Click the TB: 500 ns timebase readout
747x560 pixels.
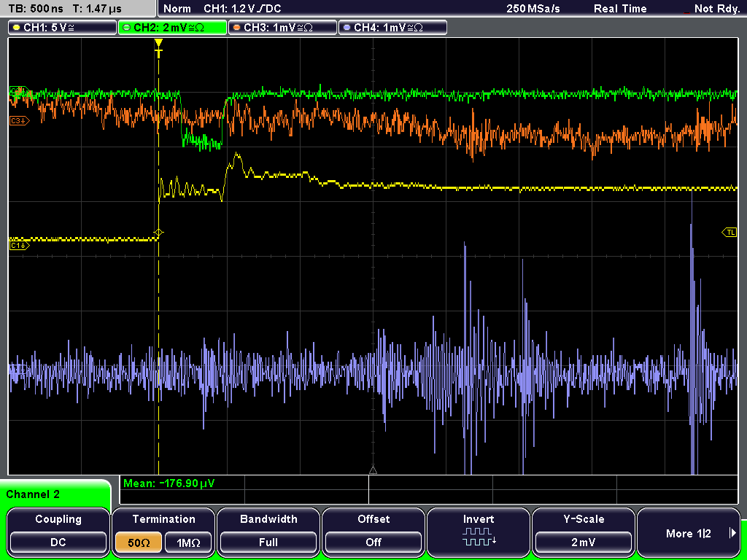tap(36, 9)
